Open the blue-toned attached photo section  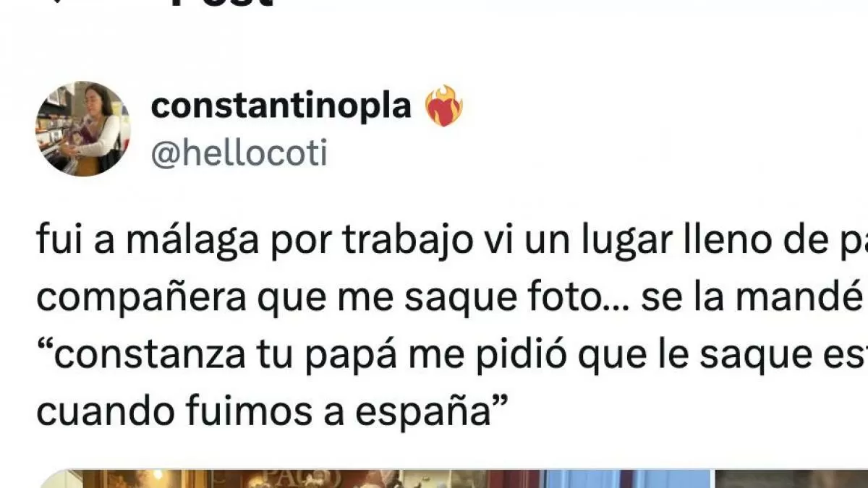628,479
